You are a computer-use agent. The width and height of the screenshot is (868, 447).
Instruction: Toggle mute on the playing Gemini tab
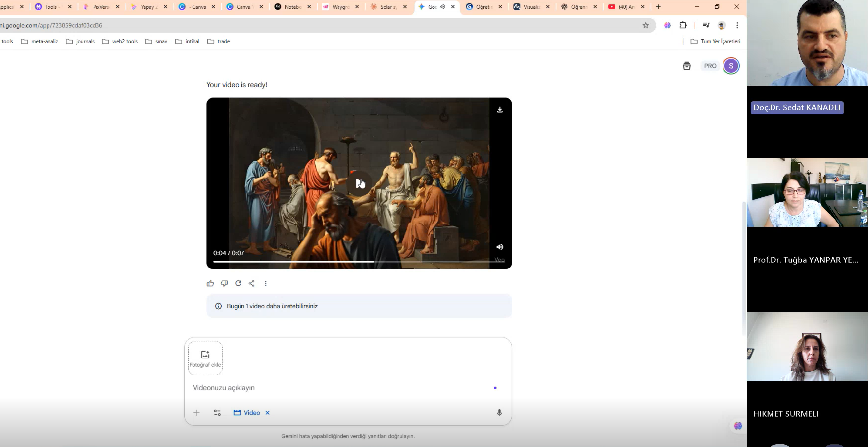(442, 7)
